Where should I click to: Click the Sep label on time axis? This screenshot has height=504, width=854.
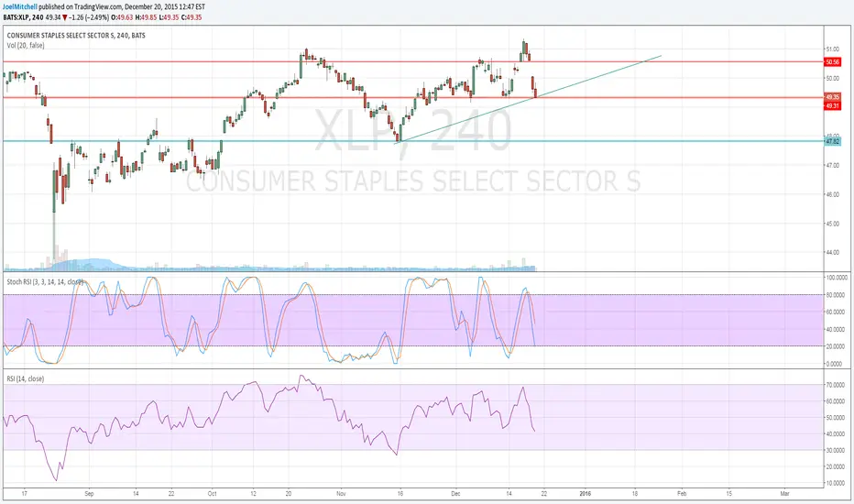[89, 494]
